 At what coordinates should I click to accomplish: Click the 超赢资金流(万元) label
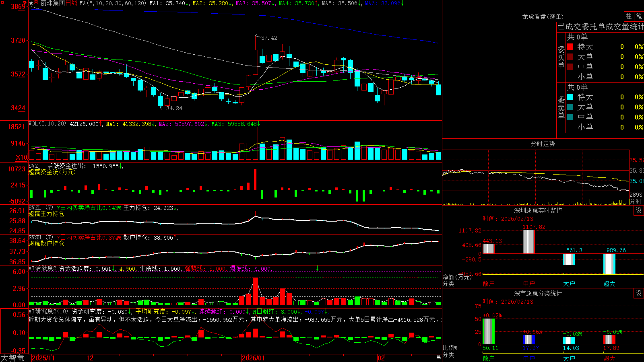pos(52,172)
